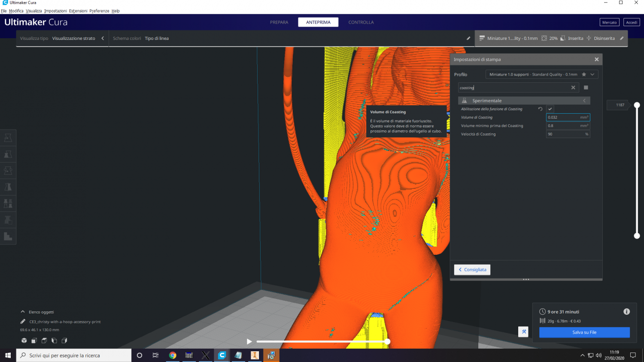The width and height of the screenshot is (644, 362).
Task: Click the bottom handle of layer slider
Action: 637,235
